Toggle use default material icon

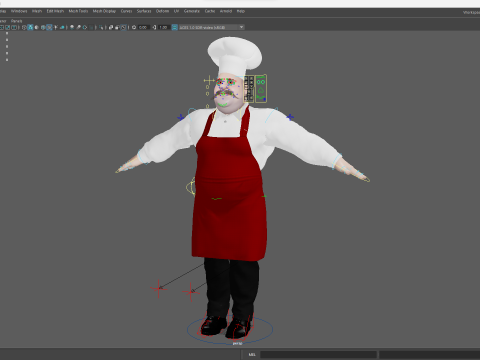tap(36, 27)
